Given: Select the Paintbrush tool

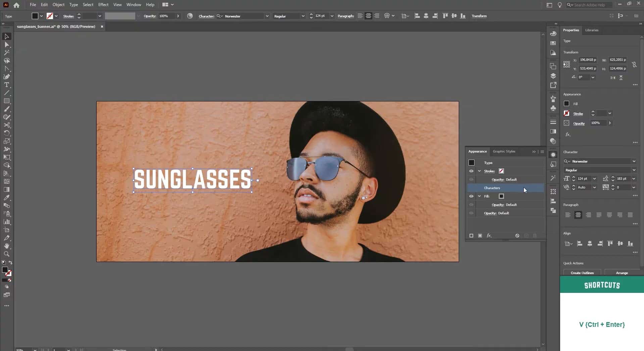Looking at the screenshot, I should pos(7,109).
